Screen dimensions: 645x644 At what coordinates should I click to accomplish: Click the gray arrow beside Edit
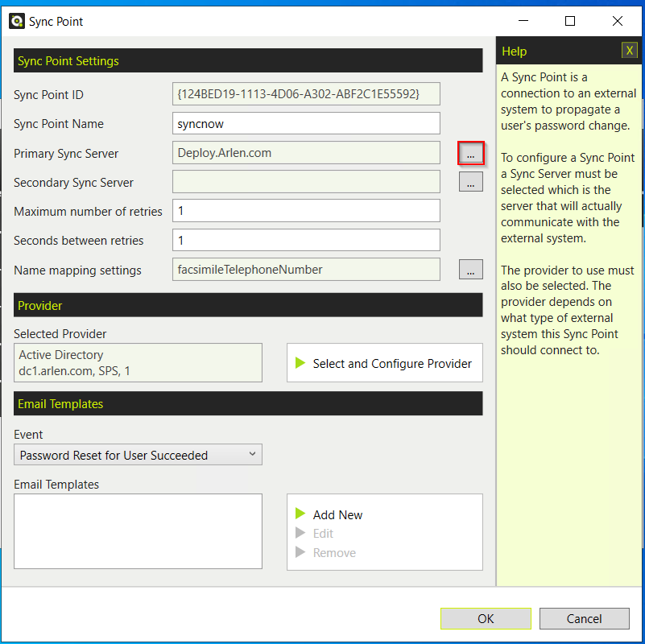300,533
